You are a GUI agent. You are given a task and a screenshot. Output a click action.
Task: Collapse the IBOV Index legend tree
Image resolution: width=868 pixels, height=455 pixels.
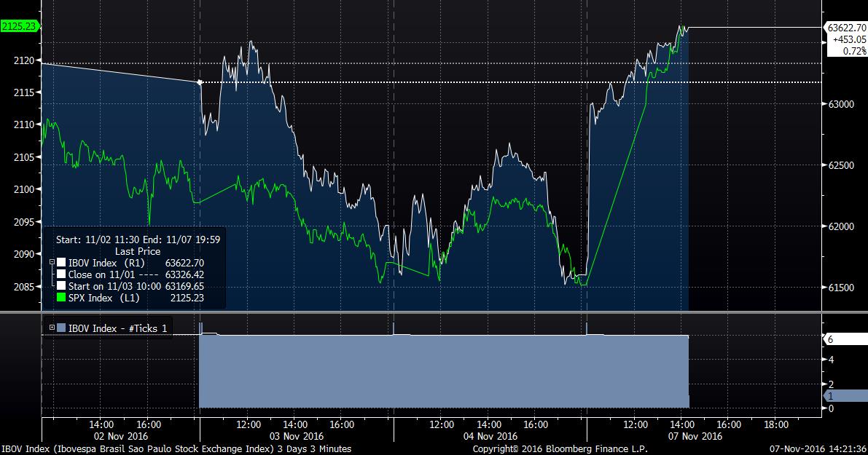51,262
